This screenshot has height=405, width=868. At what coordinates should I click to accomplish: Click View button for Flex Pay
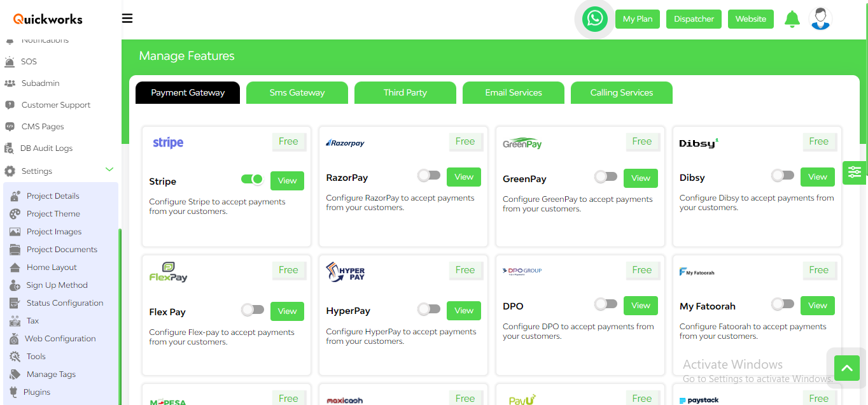pos(287,311)
